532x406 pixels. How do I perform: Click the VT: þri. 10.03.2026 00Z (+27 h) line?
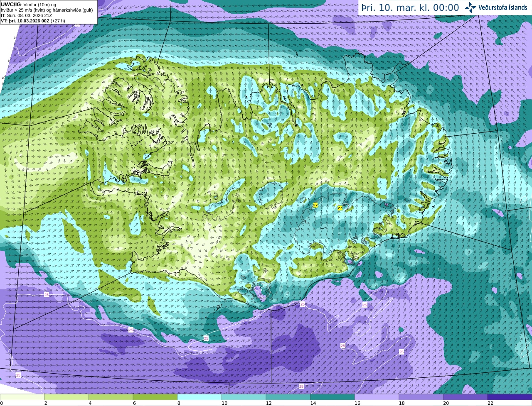pos(33,20)
